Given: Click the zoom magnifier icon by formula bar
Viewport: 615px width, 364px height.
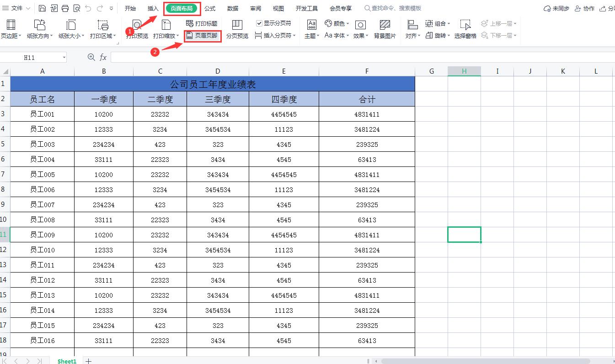Looking at the screenshot, I should click(x=91, y=57).
